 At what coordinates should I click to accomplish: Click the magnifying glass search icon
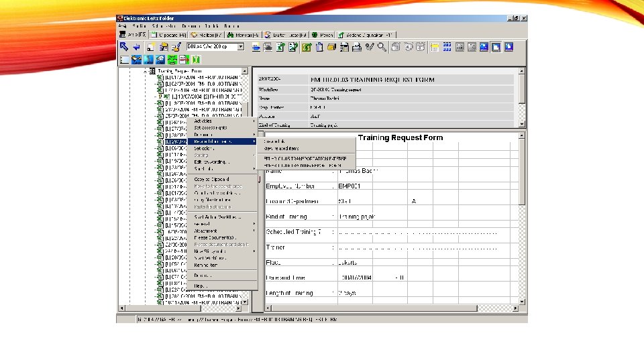click(382, 47)
